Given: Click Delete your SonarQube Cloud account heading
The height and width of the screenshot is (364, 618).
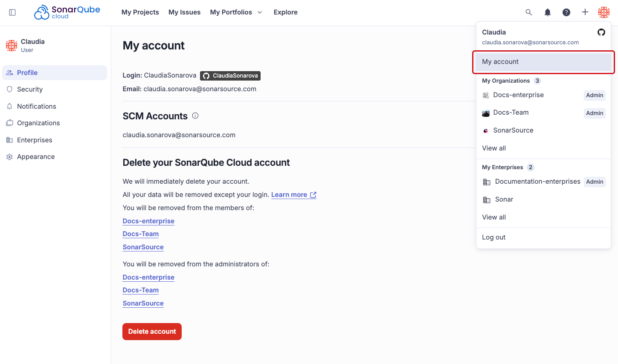Looking at the screenshot, I should pyautogui.click(x=206, y=163).
